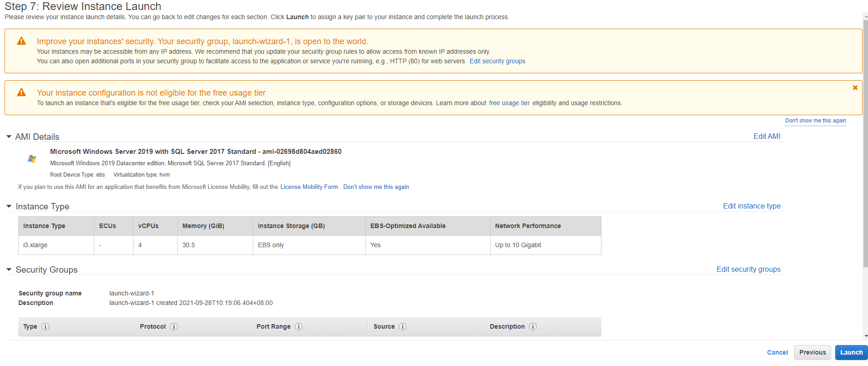Viewport: 868px width, 366px height.
Task: Click the Memory (GiB) column header
Action: point(215,226)
